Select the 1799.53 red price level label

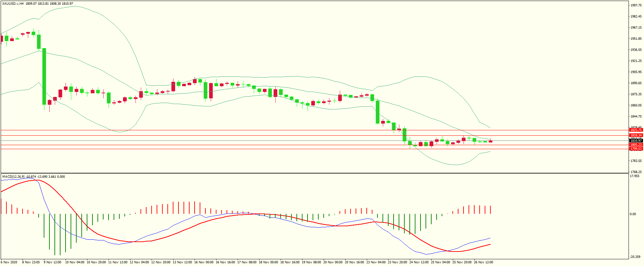pyautogui.click(x=636, y=149)
